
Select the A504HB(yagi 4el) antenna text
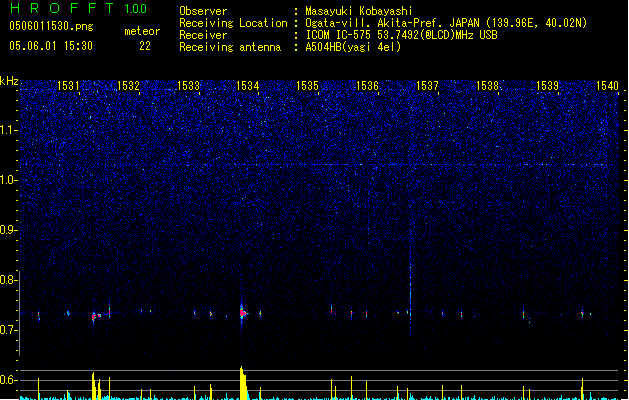[x=353, y=47]
